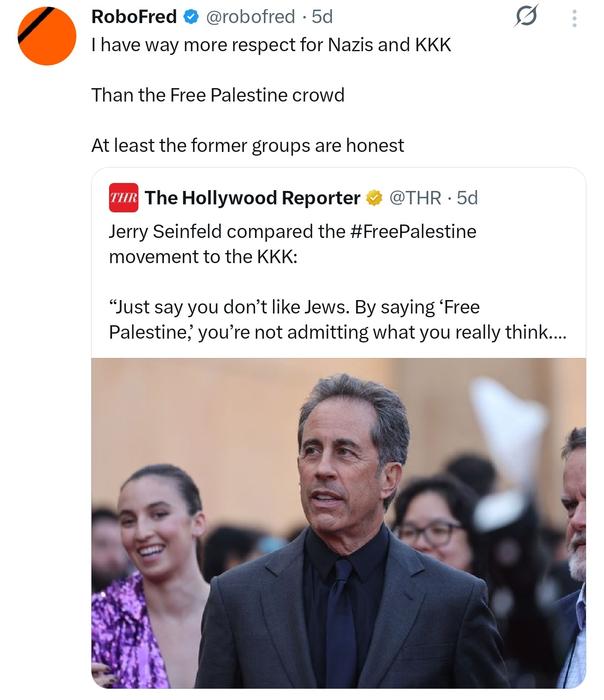This screenshot has width=604, height=700.
Task: Open the tweet text about Free Palestine crowd
Action: [218, 95]
